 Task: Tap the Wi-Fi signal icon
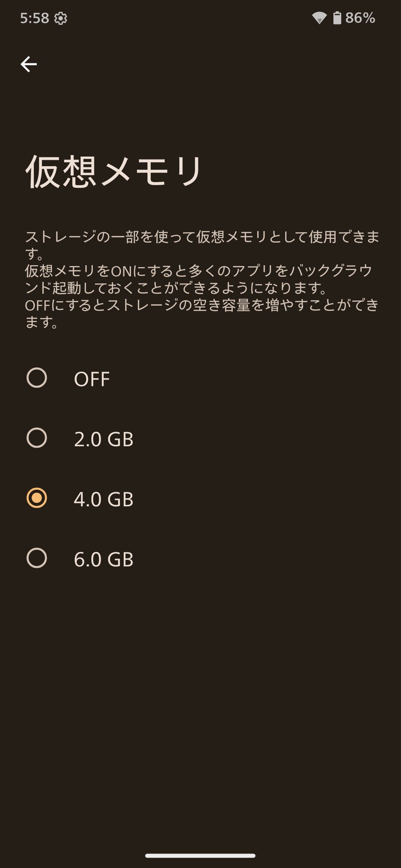319,18
